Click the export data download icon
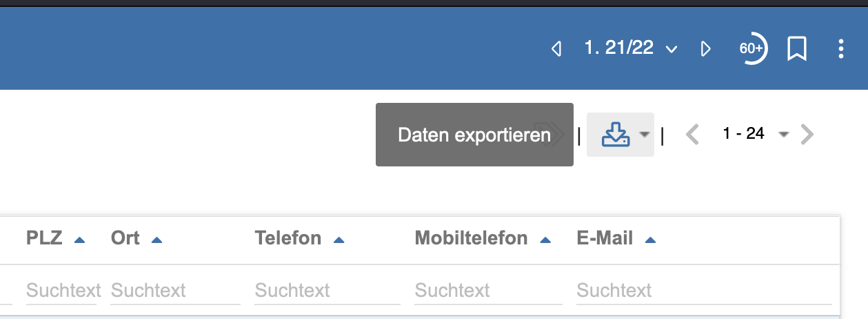Screen dimensions: 868x319 tap(615, 135)
